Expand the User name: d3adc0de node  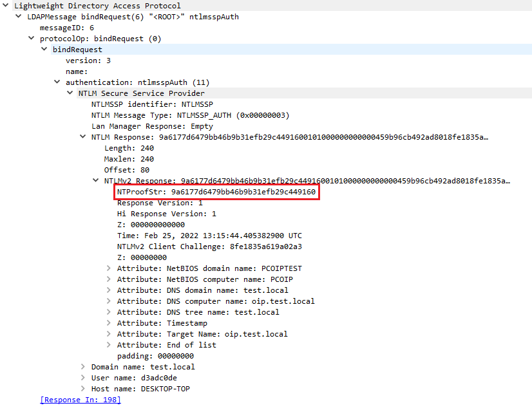coord(83,377)
